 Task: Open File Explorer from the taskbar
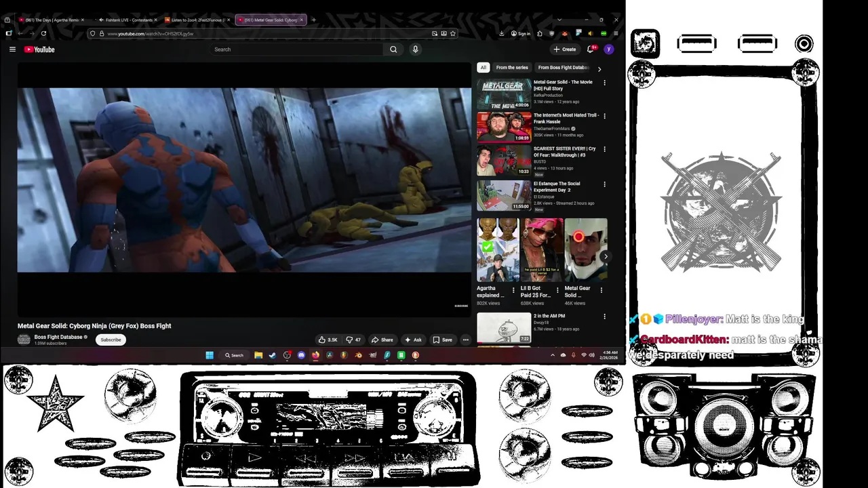point(258,355)
